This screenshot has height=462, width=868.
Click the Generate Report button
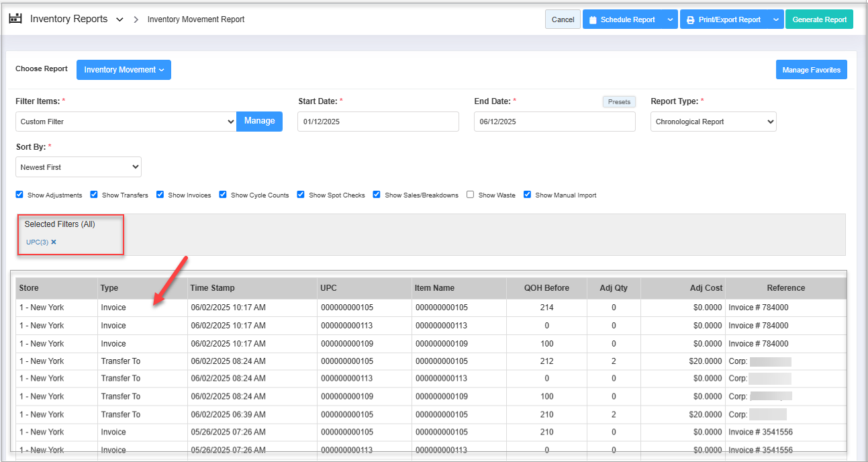819,19
